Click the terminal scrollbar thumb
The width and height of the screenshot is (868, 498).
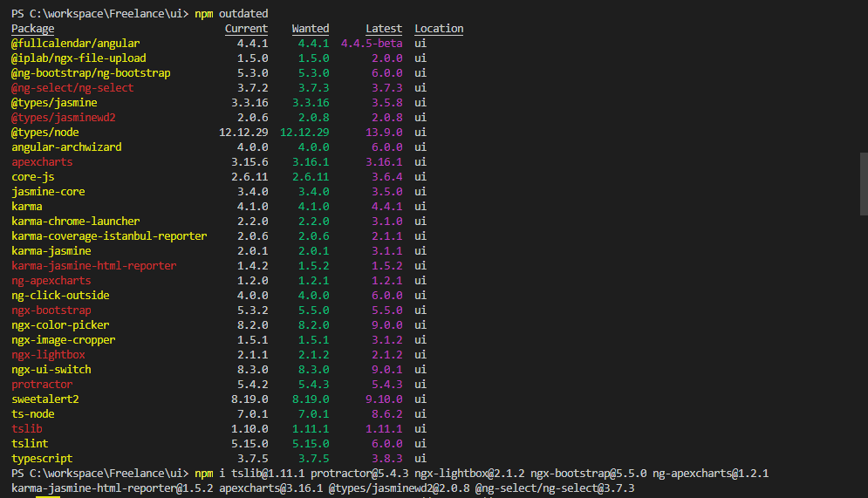click(864, 184)
